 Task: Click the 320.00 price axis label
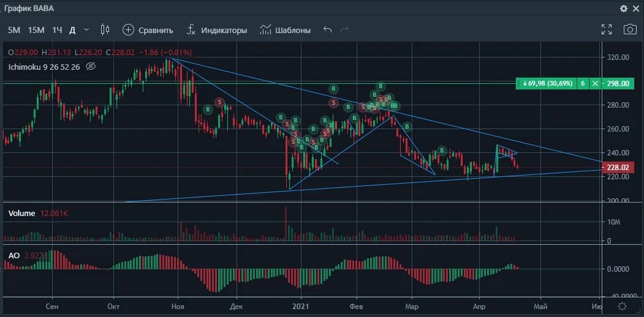click(618, 58)
